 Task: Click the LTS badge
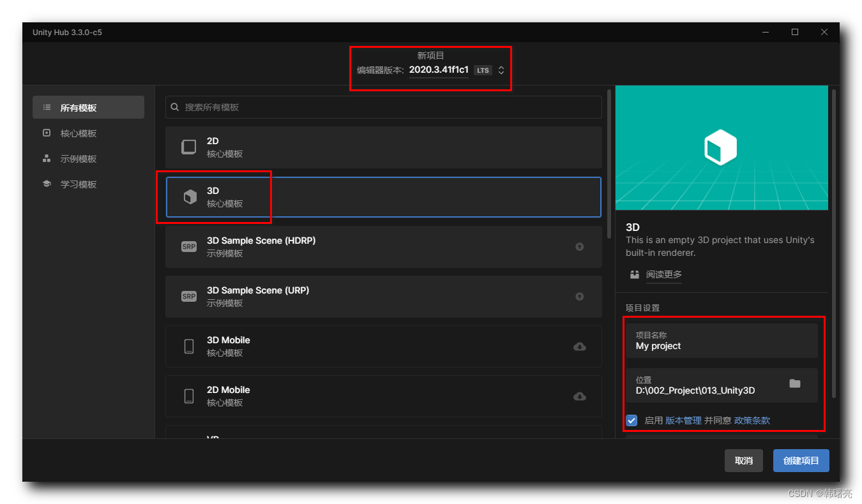(x=483, y=70)
